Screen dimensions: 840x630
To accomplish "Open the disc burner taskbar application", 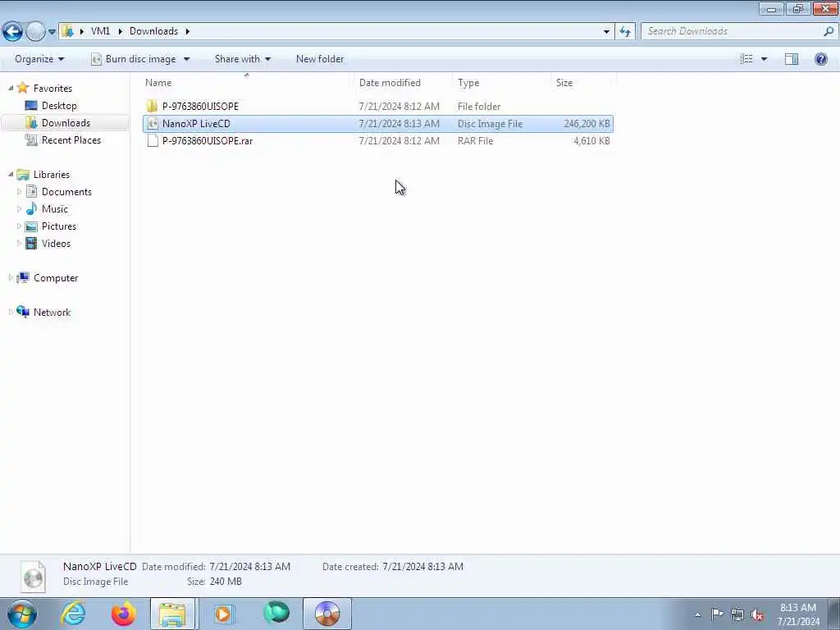I will [327, 614].
